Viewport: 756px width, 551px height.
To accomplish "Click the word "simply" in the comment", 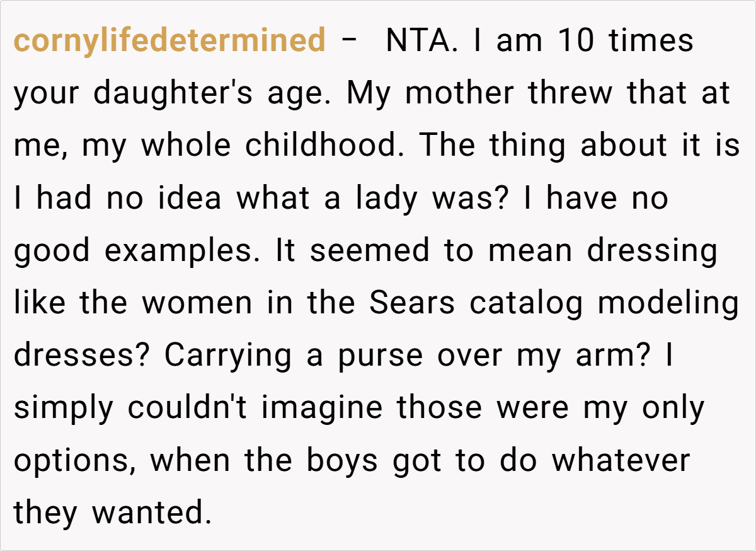I will [x=64, y=408].
